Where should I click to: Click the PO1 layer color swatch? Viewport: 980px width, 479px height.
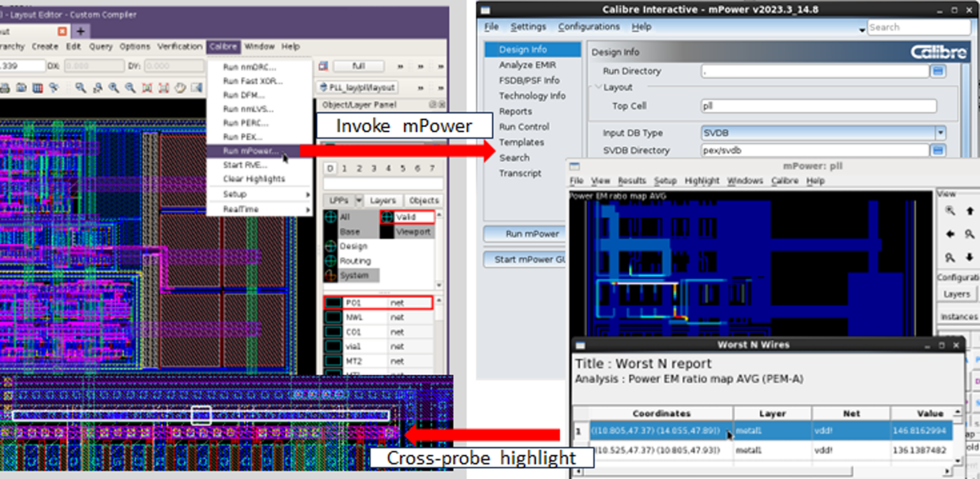[x=332, y=302]
